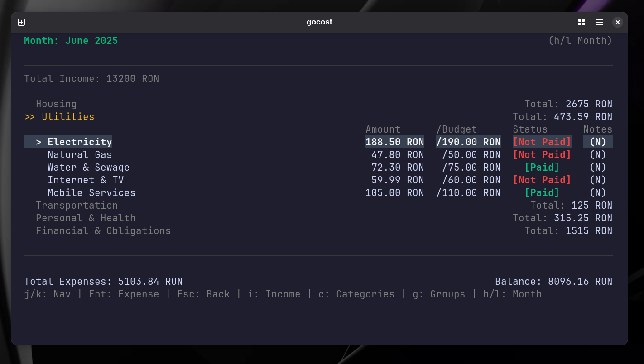The height and width of the screenshot is (364, 644).
Task: Click the 'g: Groups' shortcut hint
Action: click(439, 294)
